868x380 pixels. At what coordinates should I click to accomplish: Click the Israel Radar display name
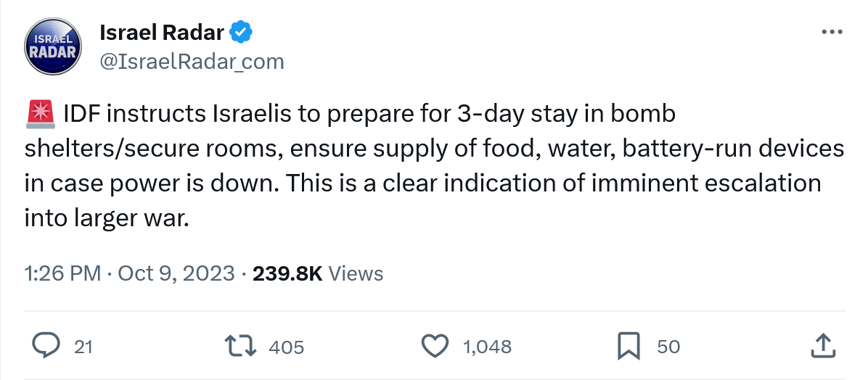[161, 32]
